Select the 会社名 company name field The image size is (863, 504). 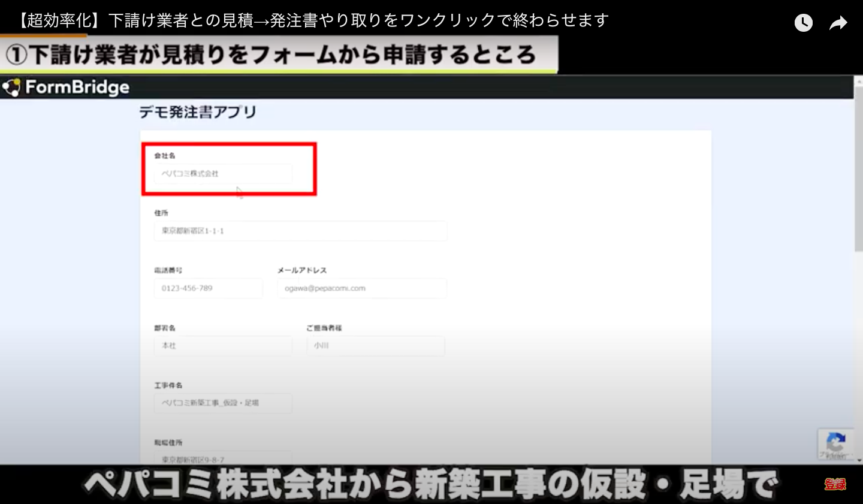(222, 174)
